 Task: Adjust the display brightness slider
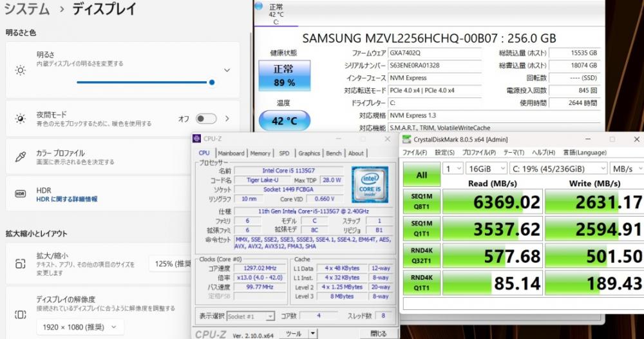click(146, 82)
